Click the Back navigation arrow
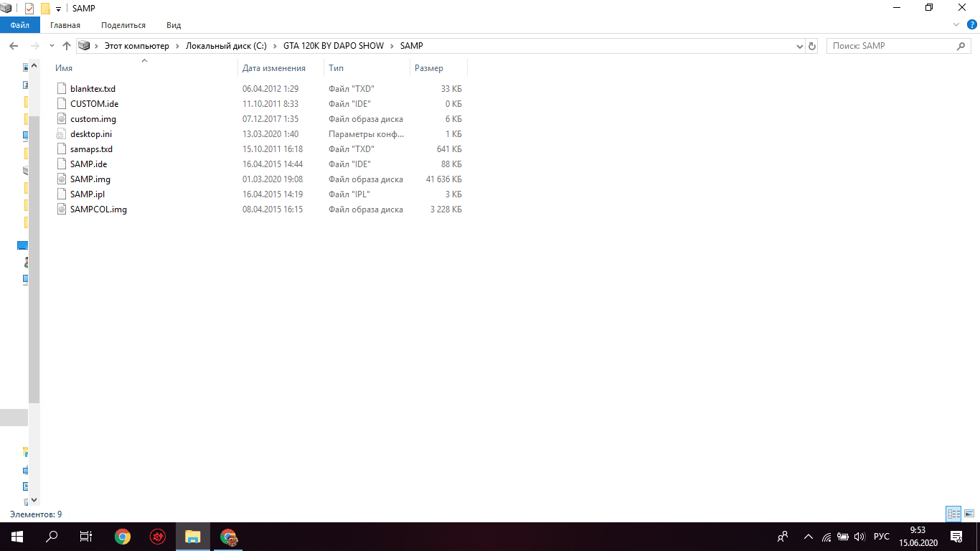This screenshot has width=980, height=551. tap(13, 46)
